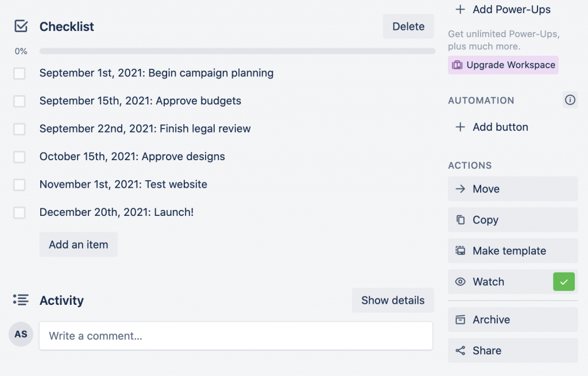Screen dimensions: 588x376
Task: Click 'October 15th, 2021: Approve designs' text
Action: (x=132, y=156)
